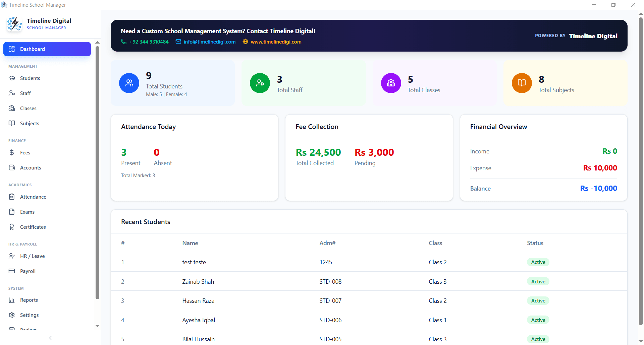This screenshot has width=644, height=345.
Task: Select the Subjects book icon
Action: [12, 123]
